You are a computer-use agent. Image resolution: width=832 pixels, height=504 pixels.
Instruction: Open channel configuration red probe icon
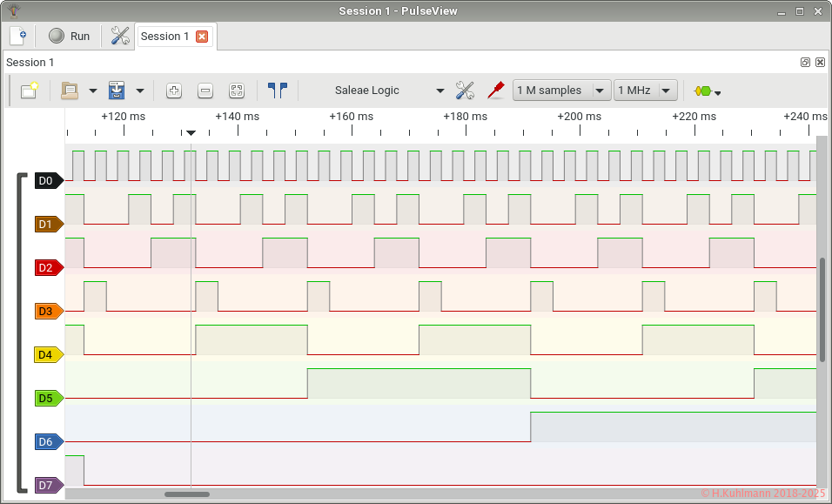[495, 91]
